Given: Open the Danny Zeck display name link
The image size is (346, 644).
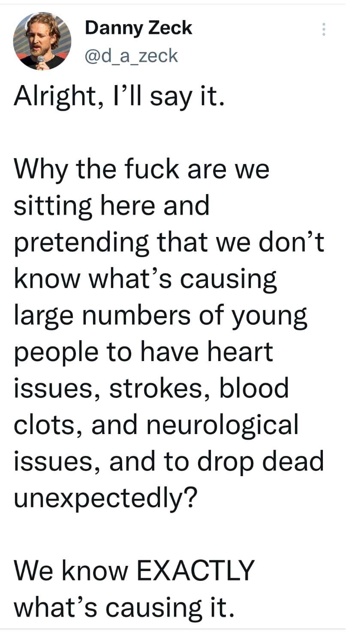Looking at the screenshot, I should click(x=138, y=28).
